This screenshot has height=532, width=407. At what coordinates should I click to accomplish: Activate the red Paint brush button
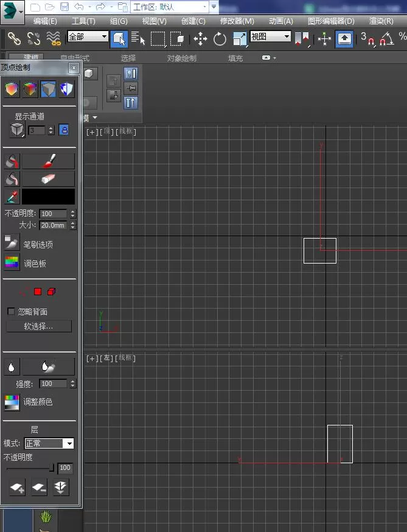coord(48,161)
